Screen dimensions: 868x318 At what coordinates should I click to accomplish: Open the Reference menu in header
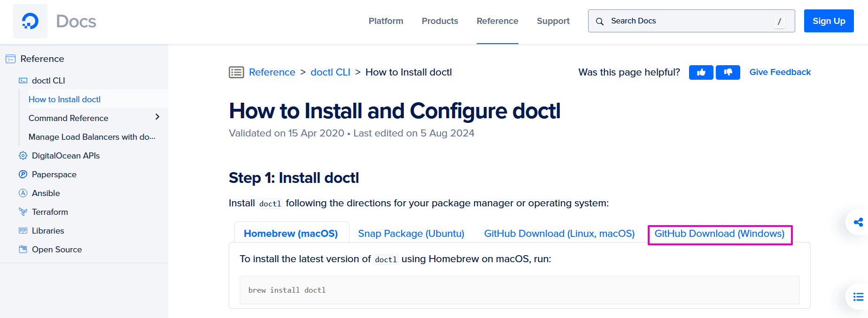[x=497, y=21]
